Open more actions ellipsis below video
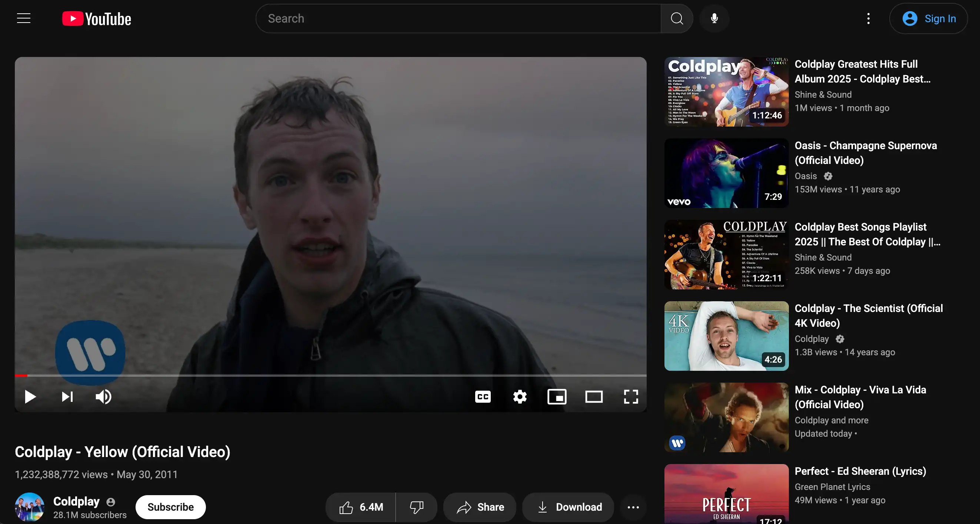The height and width of the screenshot is (524, 980). [633, 507]
